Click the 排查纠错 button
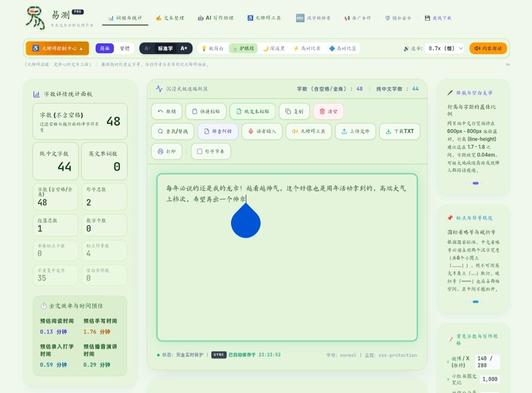The image size is (532, 393). point(218,131)
